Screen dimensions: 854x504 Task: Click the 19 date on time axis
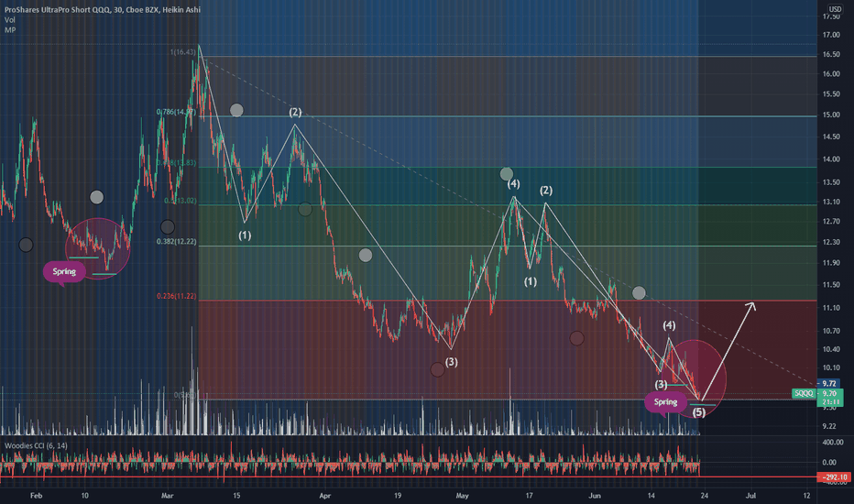[398, 495]
